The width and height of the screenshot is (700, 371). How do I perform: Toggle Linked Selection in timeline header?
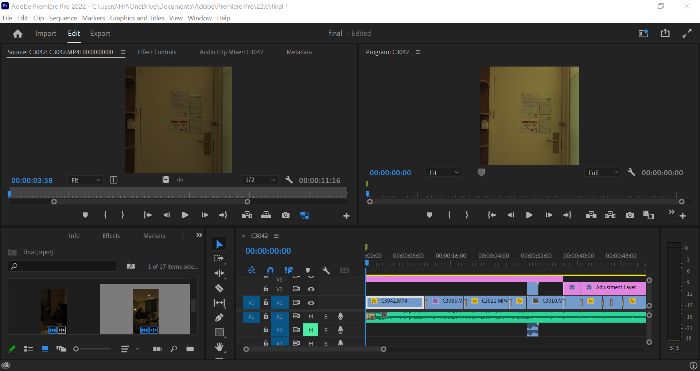(x=289, y=270)
